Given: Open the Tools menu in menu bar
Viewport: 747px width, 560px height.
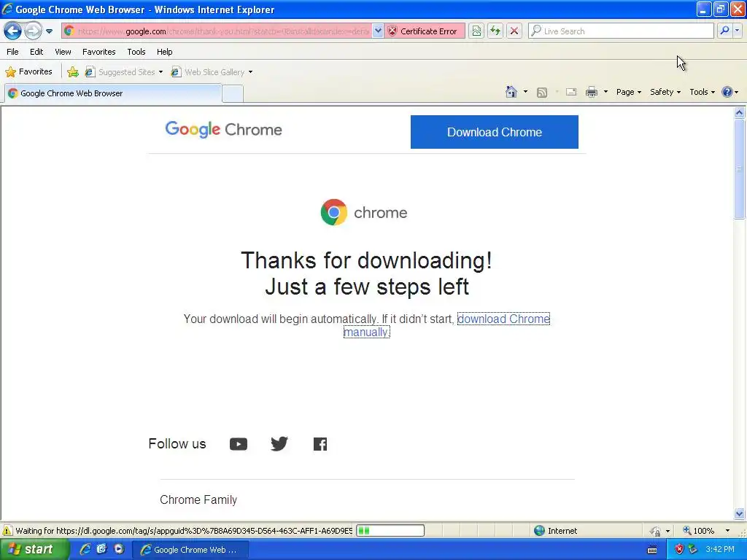Looking at the screenshot, I should [x=136, y=52].
